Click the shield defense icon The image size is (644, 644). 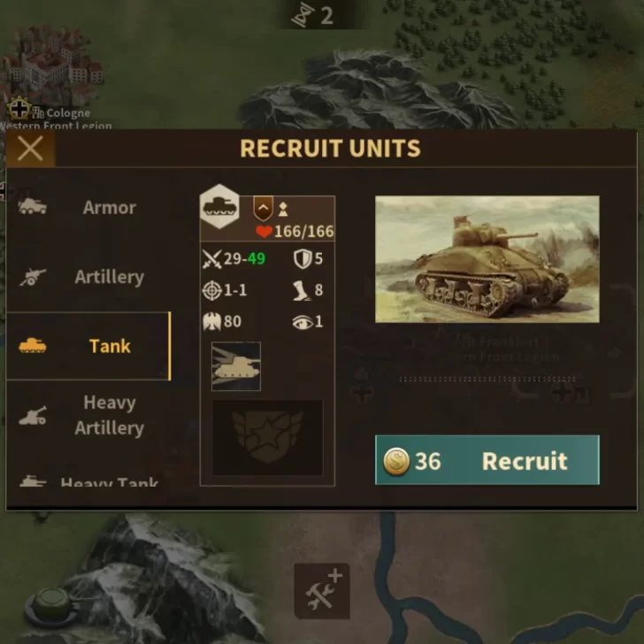[303, 259]
